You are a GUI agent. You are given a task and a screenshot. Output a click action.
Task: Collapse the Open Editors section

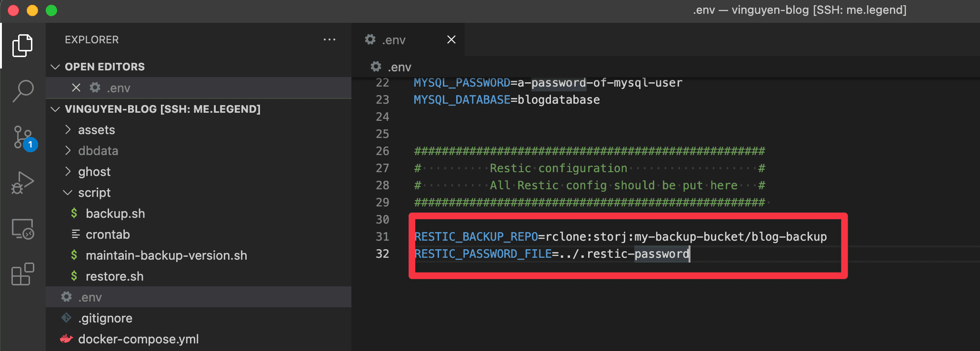point(56,67)
